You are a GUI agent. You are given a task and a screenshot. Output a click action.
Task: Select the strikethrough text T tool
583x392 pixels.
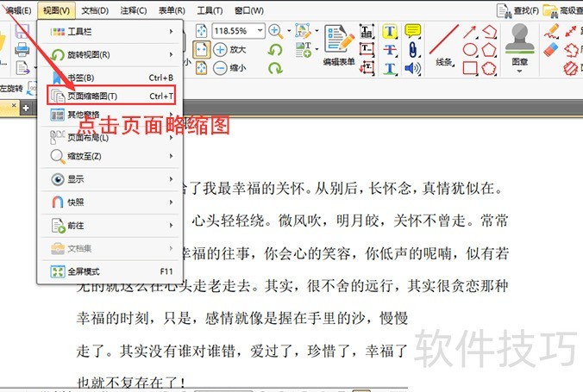point(390,50)
